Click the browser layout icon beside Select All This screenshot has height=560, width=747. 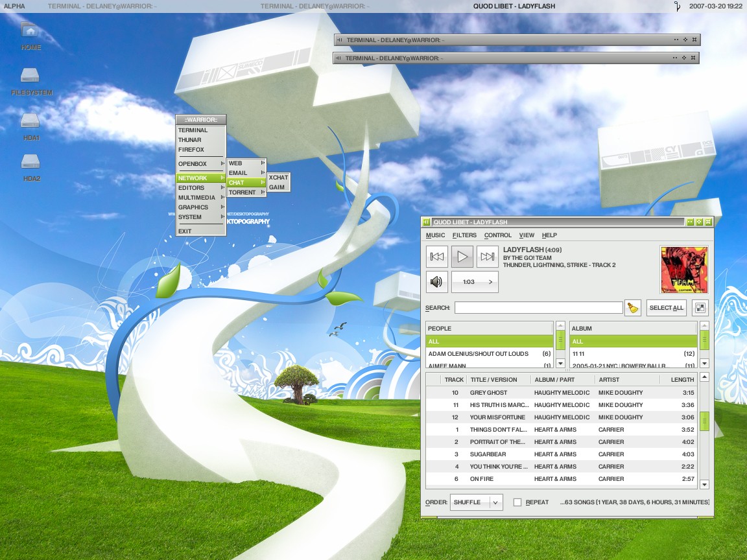pos(700,308)
